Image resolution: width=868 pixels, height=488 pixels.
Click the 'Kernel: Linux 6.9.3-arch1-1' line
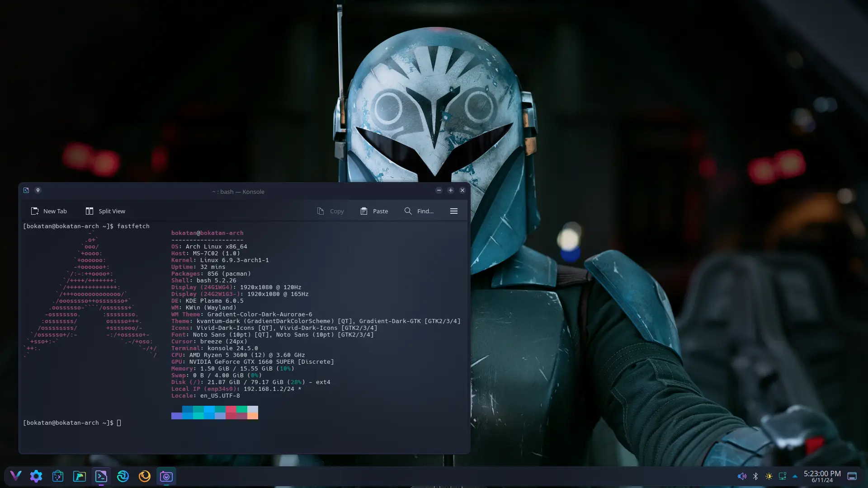pos(220,260)
